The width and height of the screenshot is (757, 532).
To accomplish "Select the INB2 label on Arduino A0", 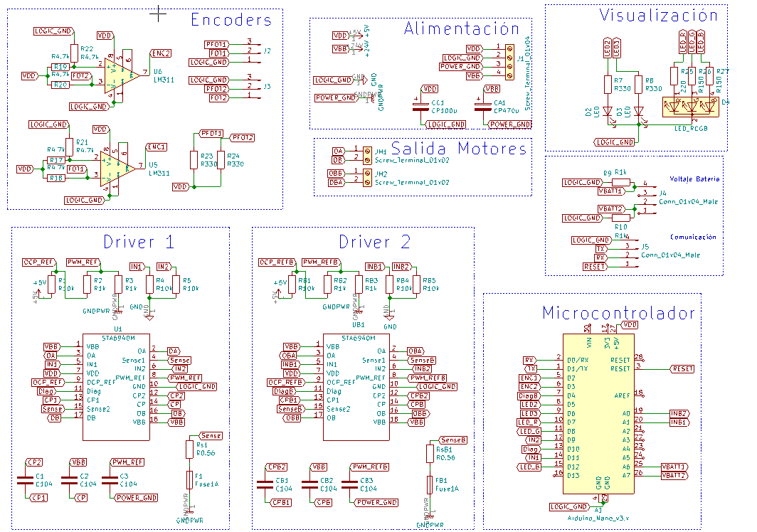I will (x=679, y=413).
